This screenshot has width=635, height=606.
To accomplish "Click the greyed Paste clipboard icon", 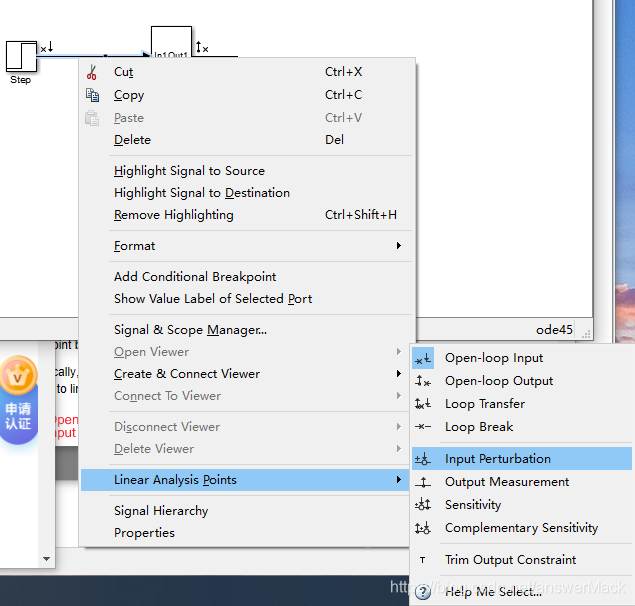I will click(x=92, y=118).
